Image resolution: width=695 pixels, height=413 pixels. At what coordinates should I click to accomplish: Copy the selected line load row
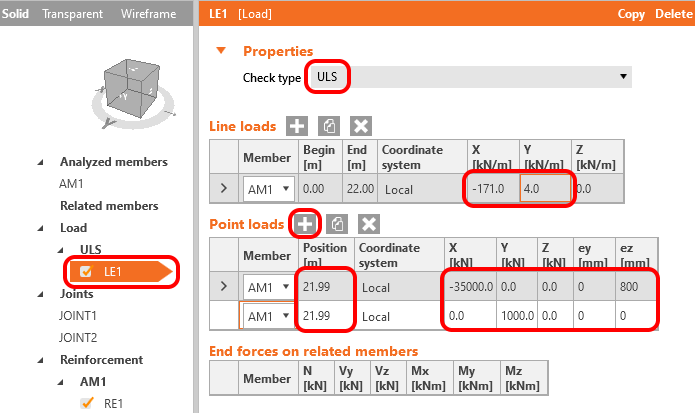(329, 126)
